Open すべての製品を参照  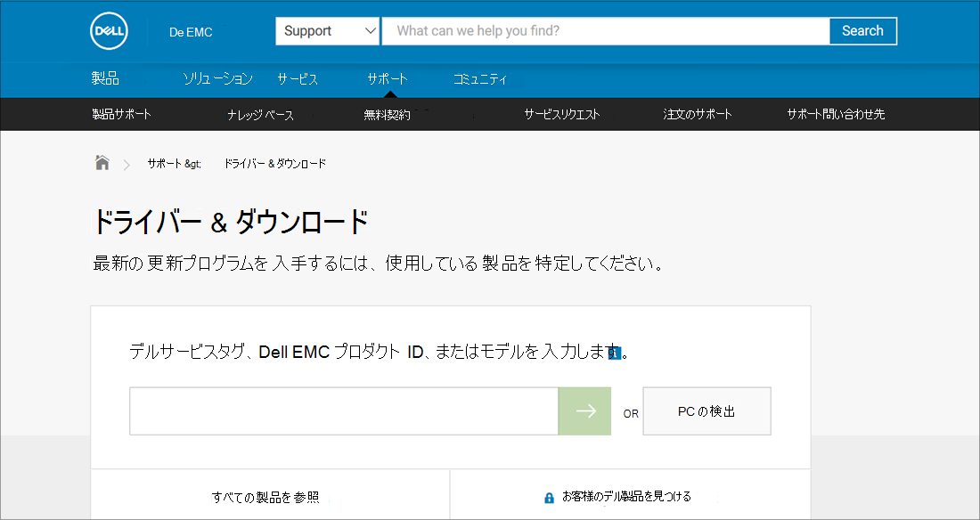265,498
